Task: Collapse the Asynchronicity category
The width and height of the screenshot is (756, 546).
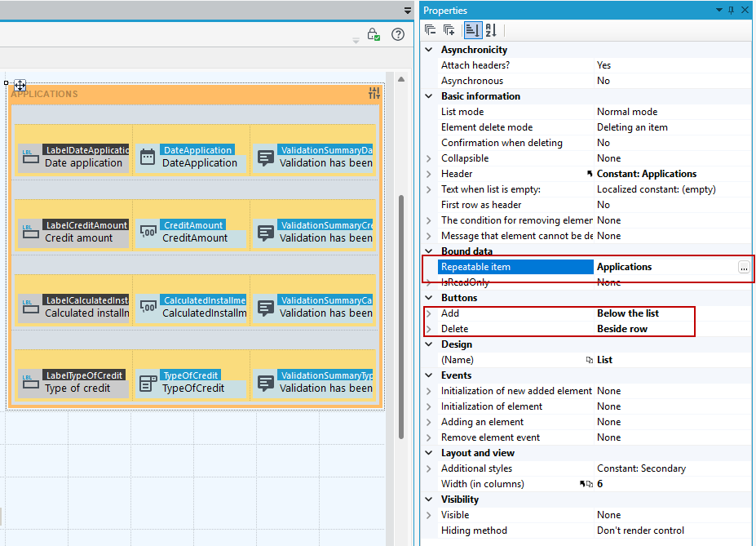Action: pyautogui.click(x=429, y=50)
